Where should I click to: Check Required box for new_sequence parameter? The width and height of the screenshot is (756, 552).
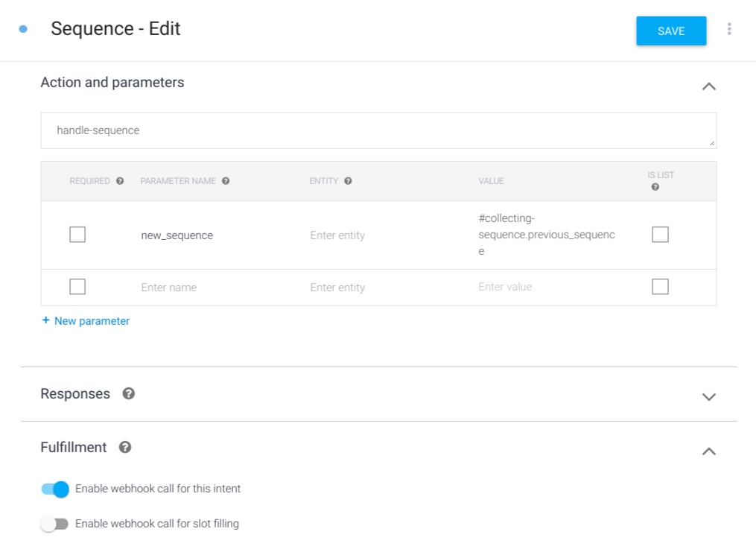tap(77, 235)
